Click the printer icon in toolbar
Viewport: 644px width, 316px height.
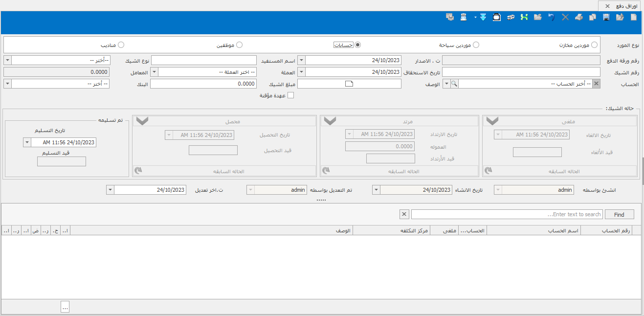579,17
